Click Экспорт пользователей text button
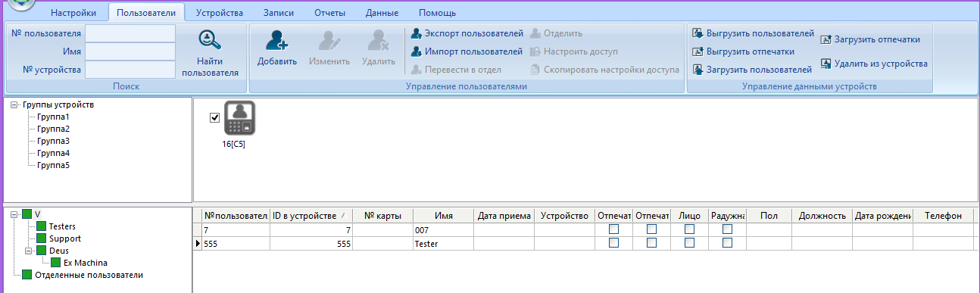Image resolution: width=980 pixels, height=293 pixels. coord(474,33)
